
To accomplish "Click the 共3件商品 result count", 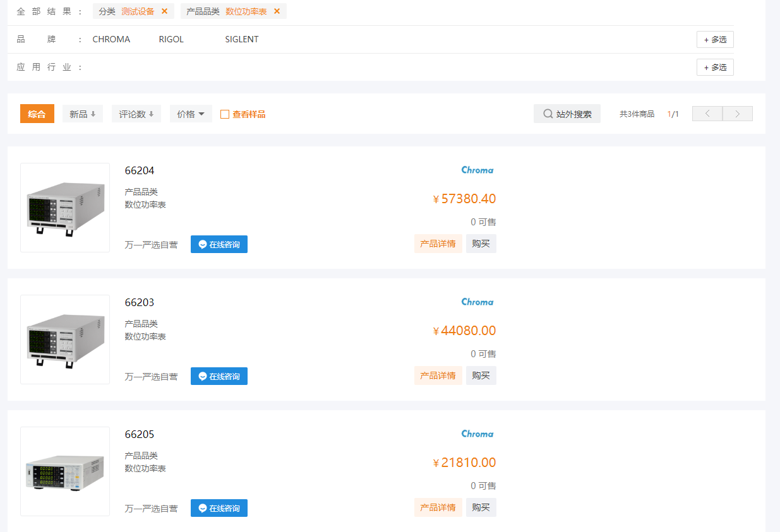I will (x=637, y=114).
